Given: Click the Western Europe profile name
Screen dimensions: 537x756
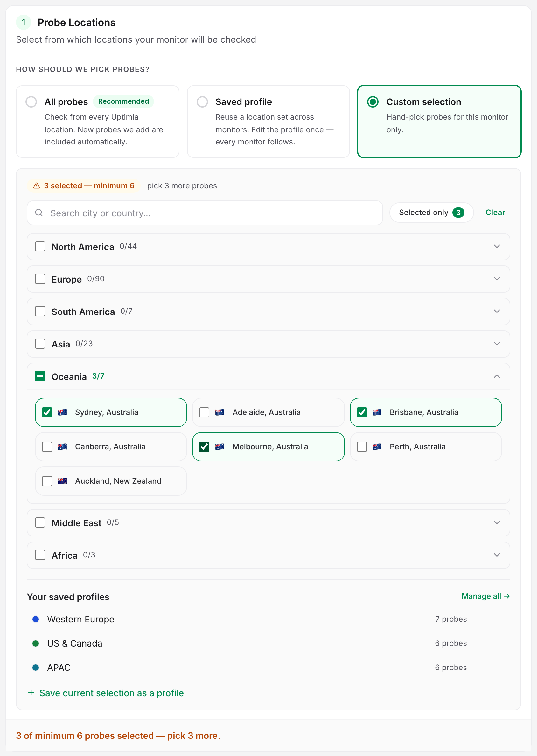Looking at the screenshot, I should (x=81, y=619).
